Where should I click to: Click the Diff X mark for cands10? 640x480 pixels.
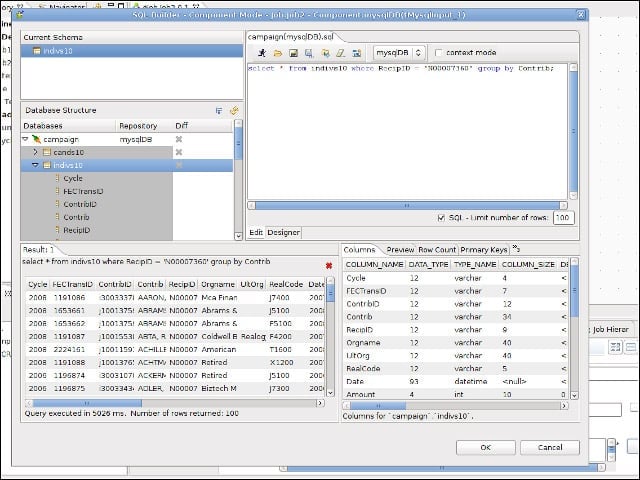coord(178,152)
